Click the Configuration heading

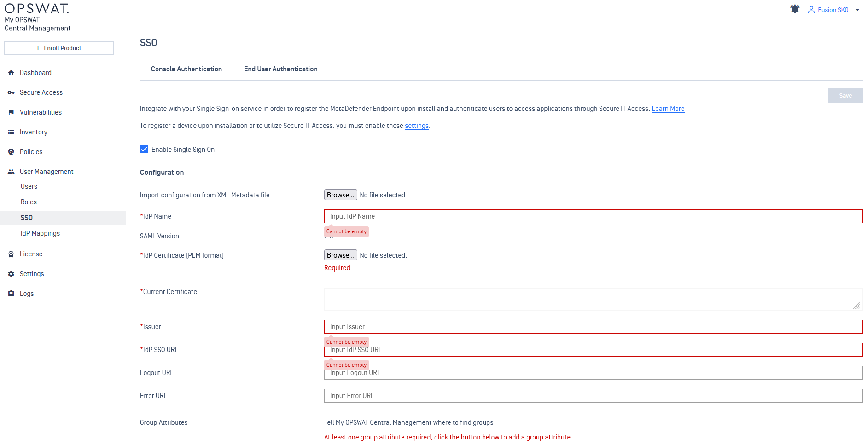tap(162, 173)
